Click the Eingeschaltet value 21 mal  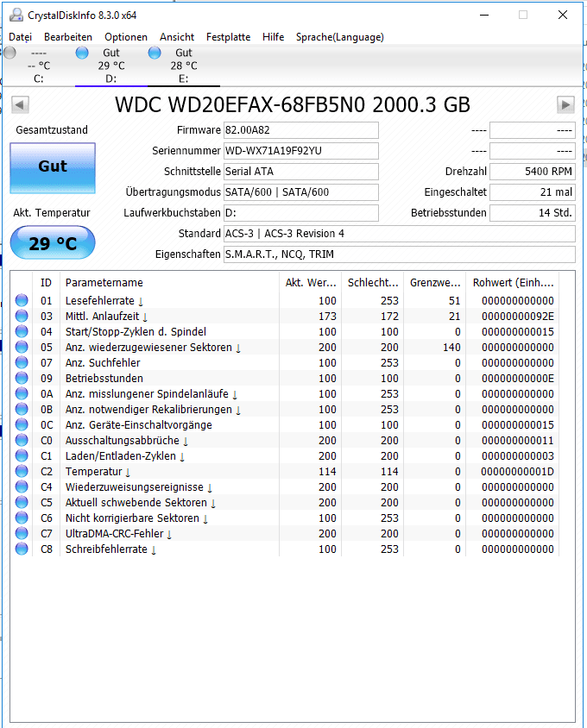pyautogui.click(x=533, y=192)
